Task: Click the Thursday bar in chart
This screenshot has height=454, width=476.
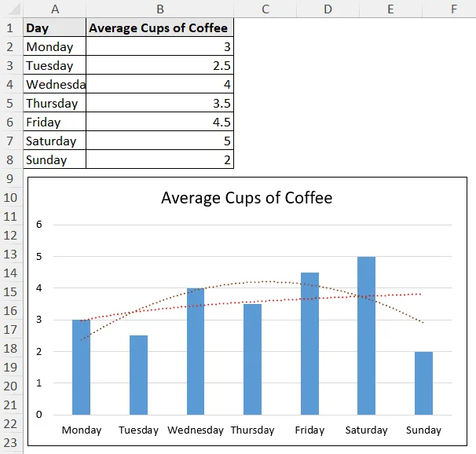Action: pyautogui.click(x=252, y=359)
